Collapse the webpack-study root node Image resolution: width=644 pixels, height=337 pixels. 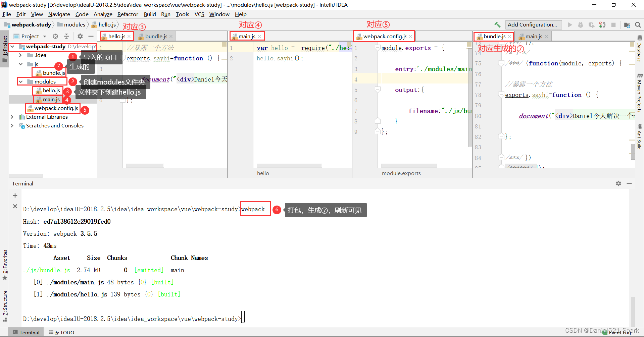(x=12, y=47)
